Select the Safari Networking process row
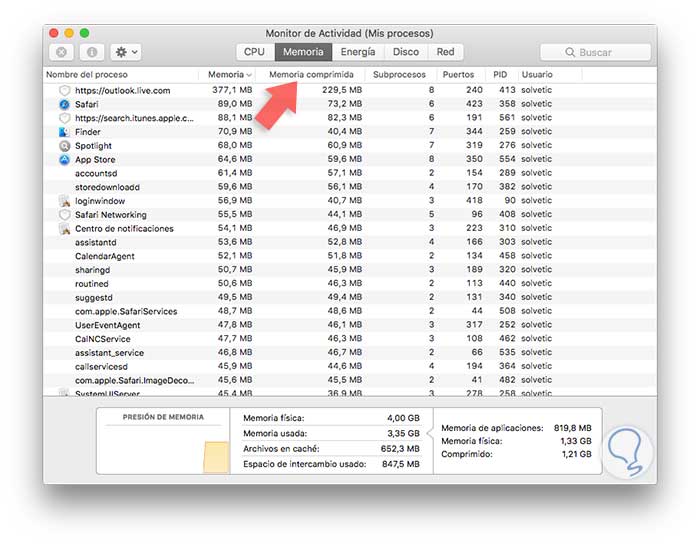This screenshot has width=700, height=546. point(350,215)
